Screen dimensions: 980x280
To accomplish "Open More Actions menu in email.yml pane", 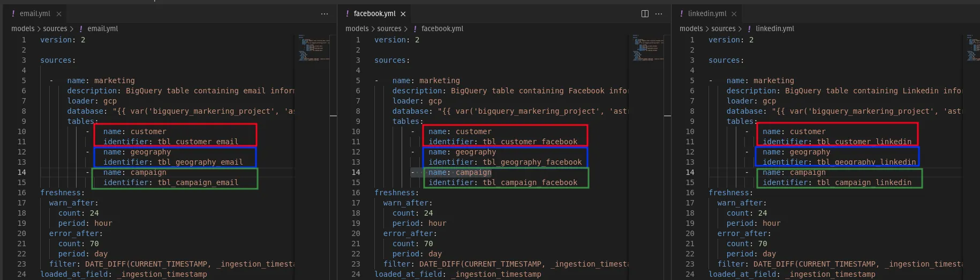I will coord(325,14).
